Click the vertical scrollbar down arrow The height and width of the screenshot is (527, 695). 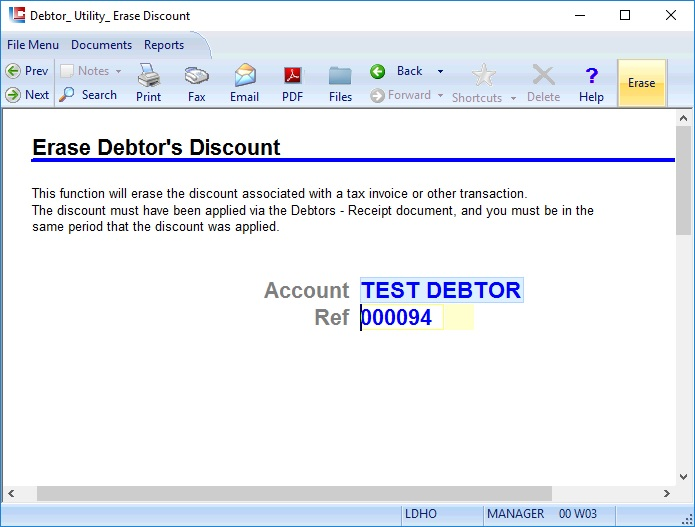click(x=683, y=477)
